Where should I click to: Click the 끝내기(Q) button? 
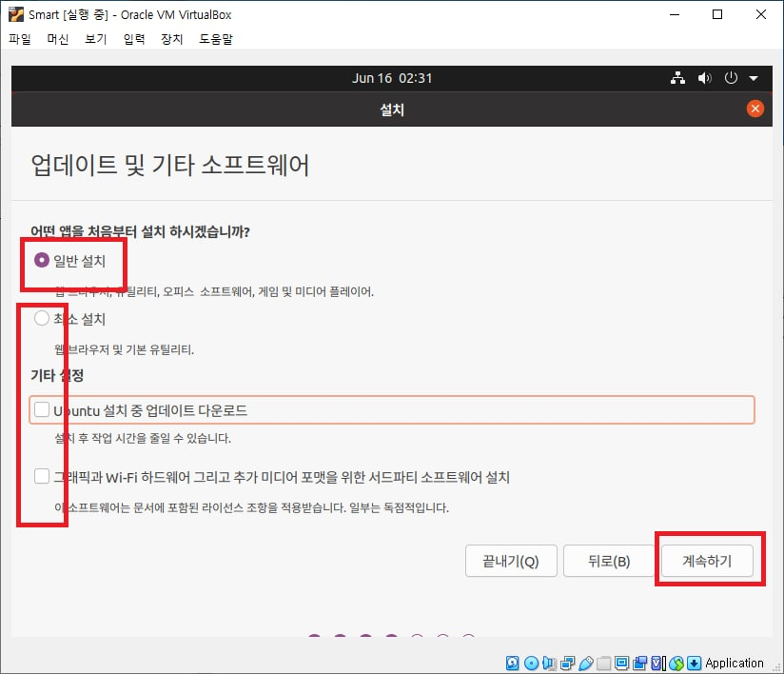coord(511,561)
